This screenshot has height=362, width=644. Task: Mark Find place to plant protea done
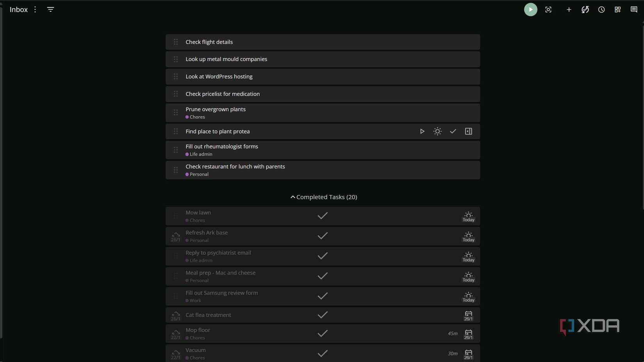point(453,131)
